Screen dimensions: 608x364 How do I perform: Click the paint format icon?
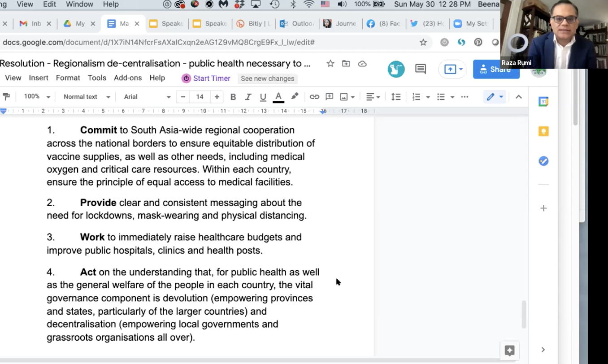(x=6, y=97)
